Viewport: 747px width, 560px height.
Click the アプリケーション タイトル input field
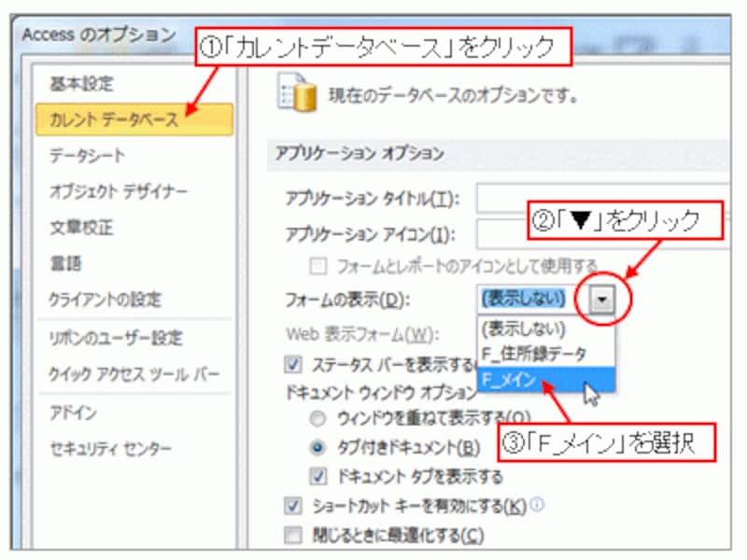(x=602, y=198)
